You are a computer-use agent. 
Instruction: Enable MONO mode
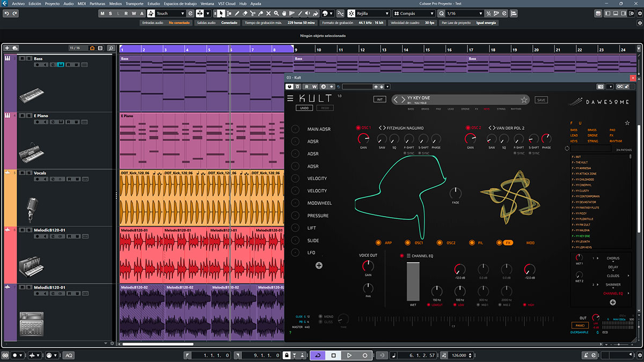[321, 317]
